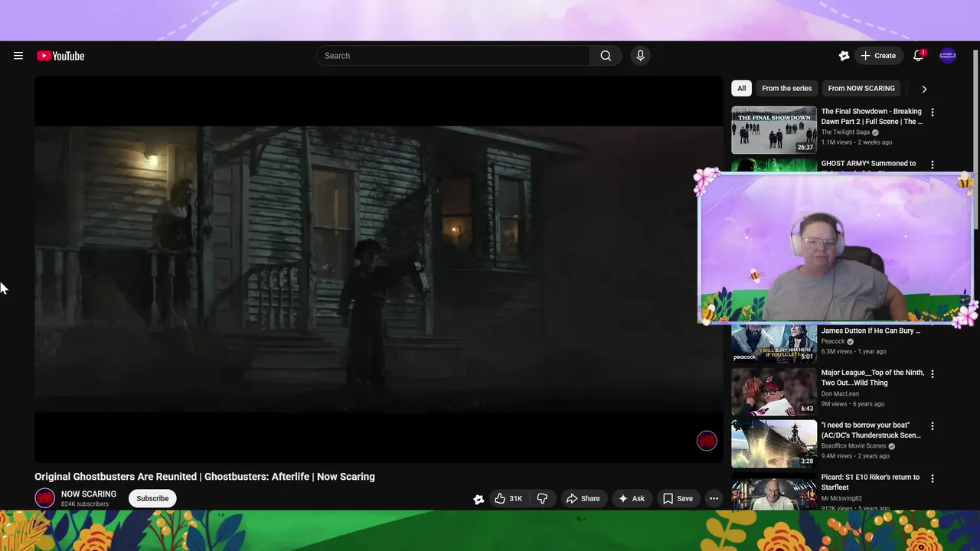Open NOW SCARING channel avatar
Viewport: 980px width, 551px height.
[x=45, y=498]
